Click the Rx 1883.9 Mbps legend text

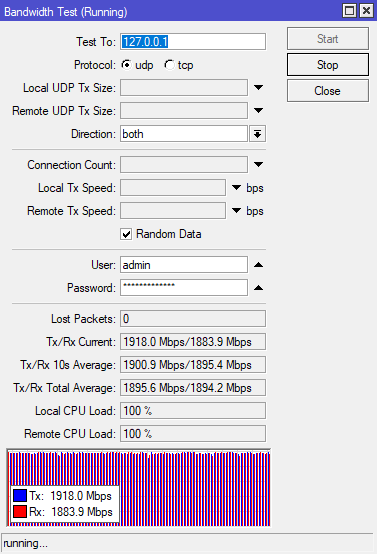tap(71, 512)
